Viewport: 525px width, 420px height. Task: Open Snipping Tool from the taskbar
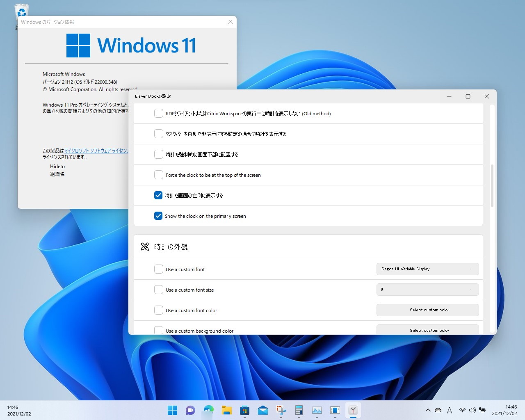coord(281,410)
